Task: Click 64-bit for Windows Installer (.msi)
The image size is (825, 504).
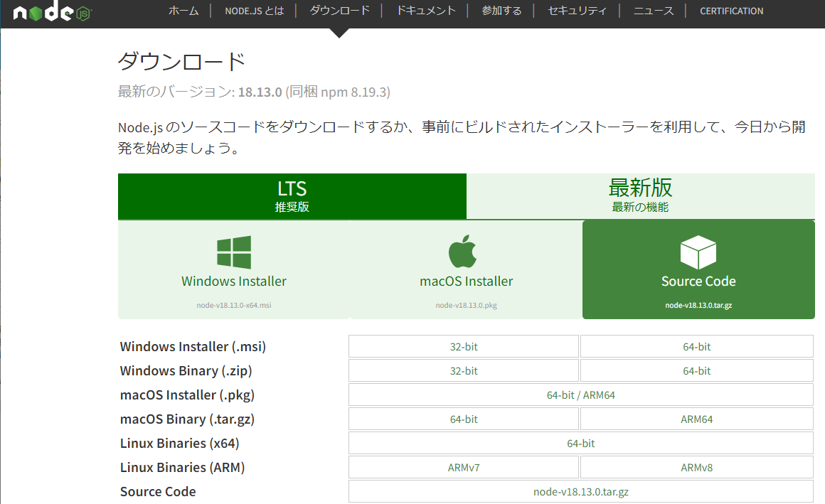Action: coord(696,347)
